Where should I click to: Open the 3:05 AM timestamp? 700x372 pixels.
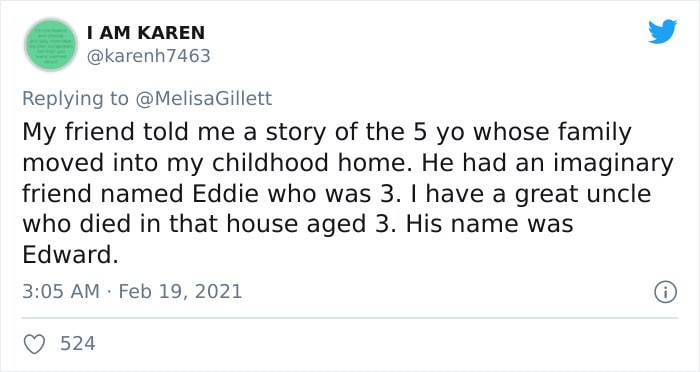[61, 292]
